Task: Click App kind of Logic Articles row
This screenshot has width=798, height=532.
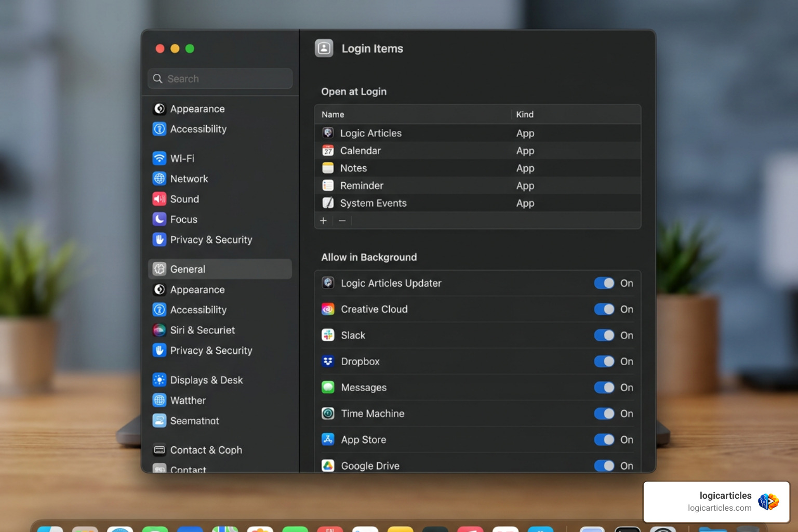Action: point(525,133)
